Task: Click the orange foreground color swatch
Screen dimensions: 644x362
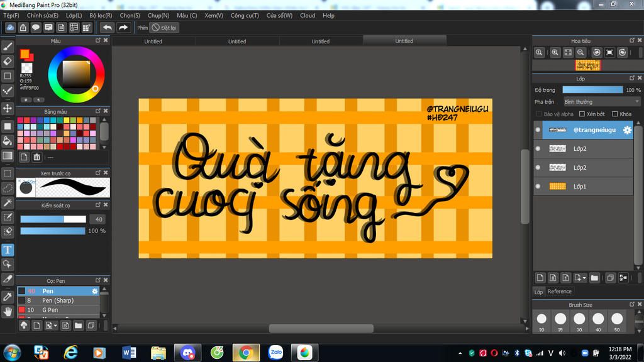Action: click(25, 54)
